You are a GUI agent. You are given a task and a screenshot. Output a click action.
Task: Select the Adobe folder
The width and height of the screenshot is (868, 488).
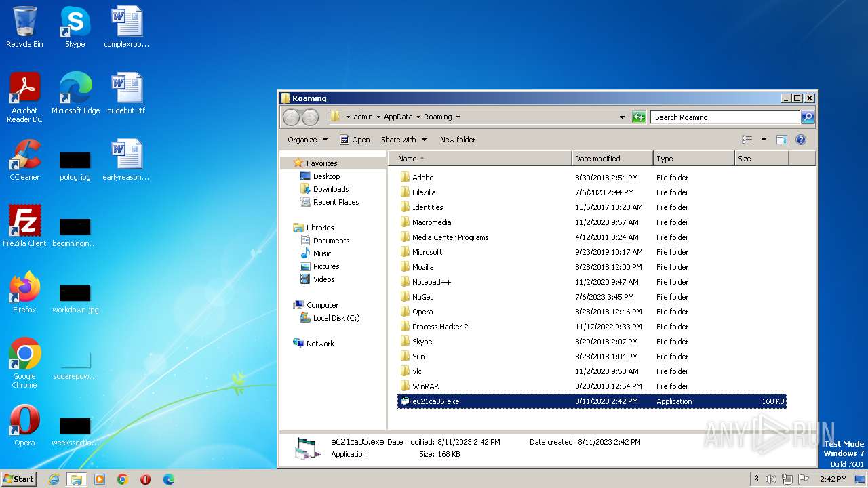[592, 178]
